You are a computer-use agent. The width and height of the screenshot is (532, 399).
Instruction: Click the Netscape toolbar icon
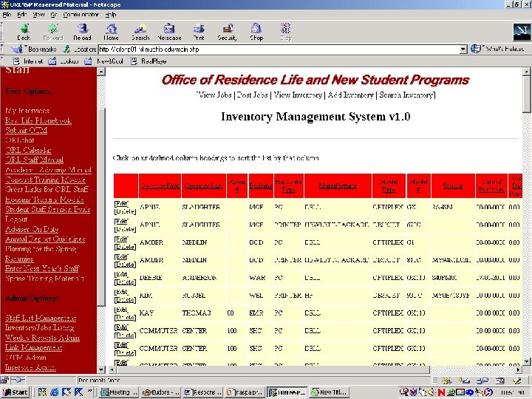(169, 31)
